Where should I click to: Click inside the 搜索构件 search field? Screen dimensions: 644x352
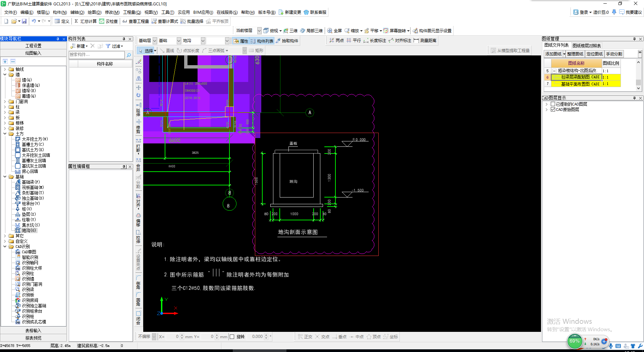click(97, 55)
